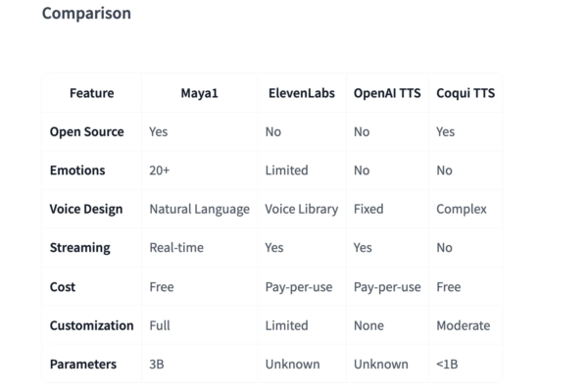The image size is (588, 392).
Task: Click the <1B parameters cell
Action: click(x=449, y=365)
